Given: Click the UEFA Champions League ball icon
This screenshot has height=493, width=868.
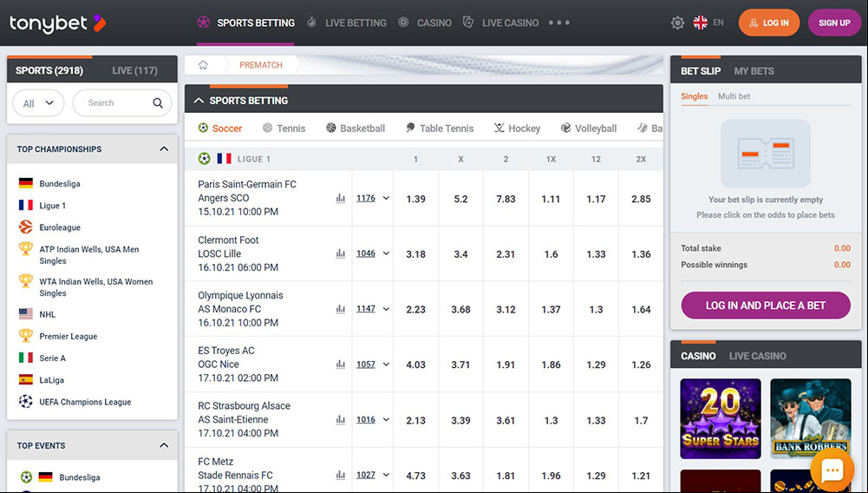Looking at the screenshot, I should pyautogui.click(x=25, y=402).
